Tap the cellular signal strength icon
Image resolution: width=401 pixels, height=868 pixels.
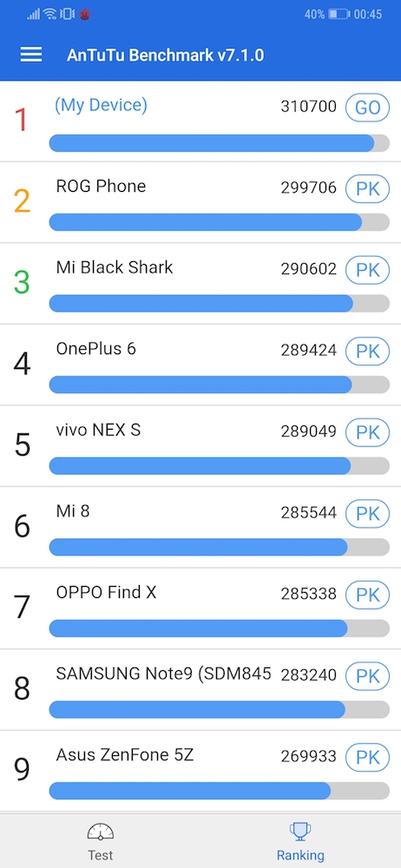34,15
